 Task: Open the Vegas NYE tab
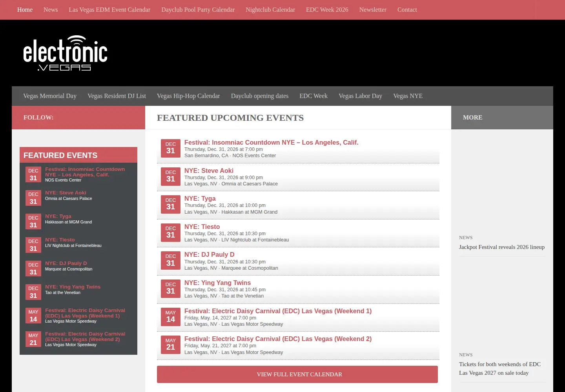click(x=408, y=96)
